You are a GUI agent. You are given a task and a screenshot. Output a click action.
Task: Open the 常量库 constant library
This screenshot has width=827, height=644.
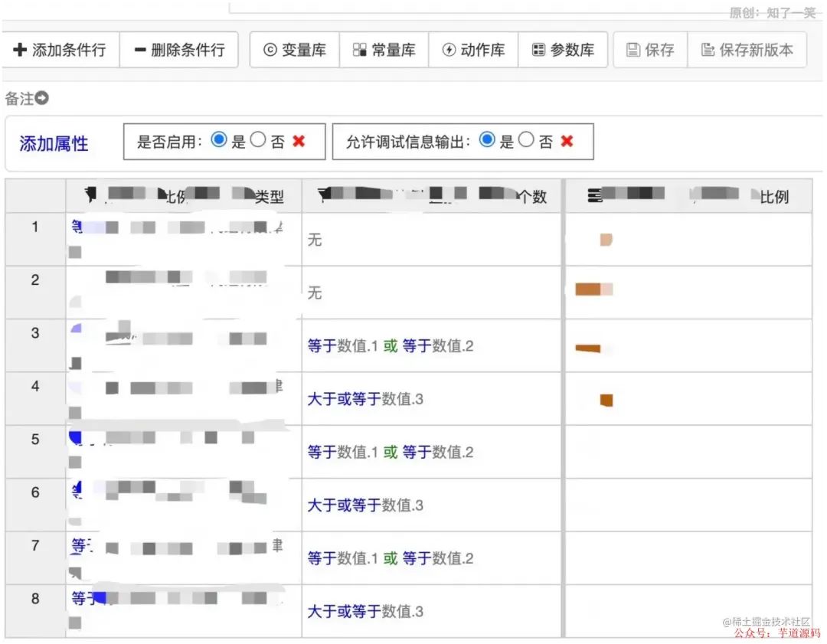(384, 49)
